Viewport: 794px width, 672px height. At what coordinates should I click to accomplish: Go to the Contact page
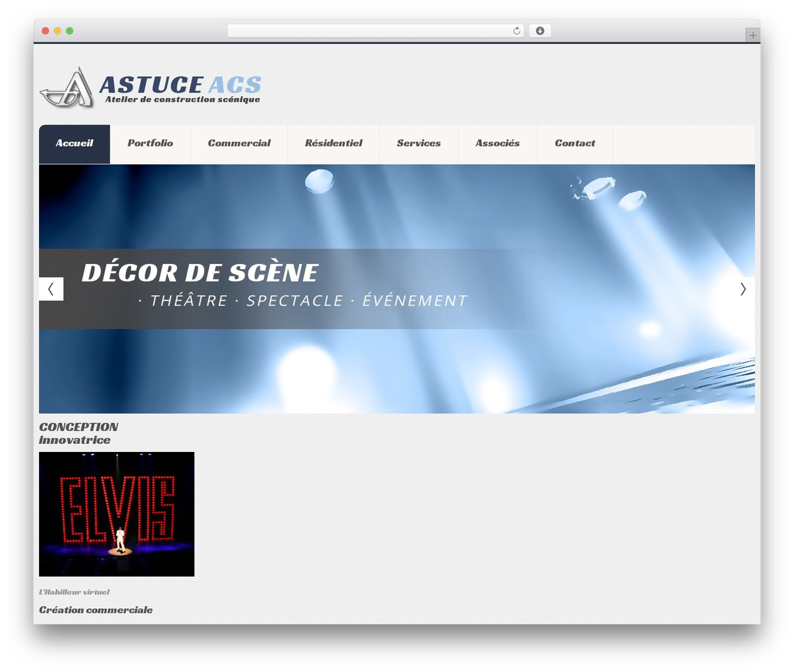[x=575, y=144]
